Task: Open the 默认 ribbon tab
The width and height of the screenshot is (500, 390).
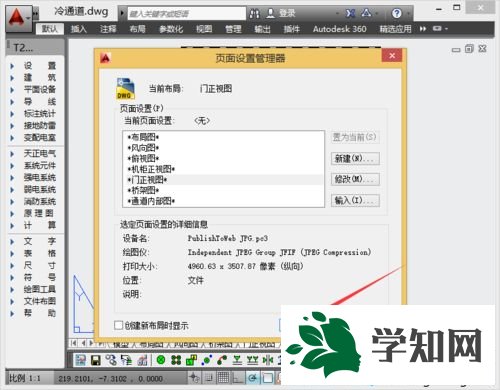Action: [x=50, y=29]
